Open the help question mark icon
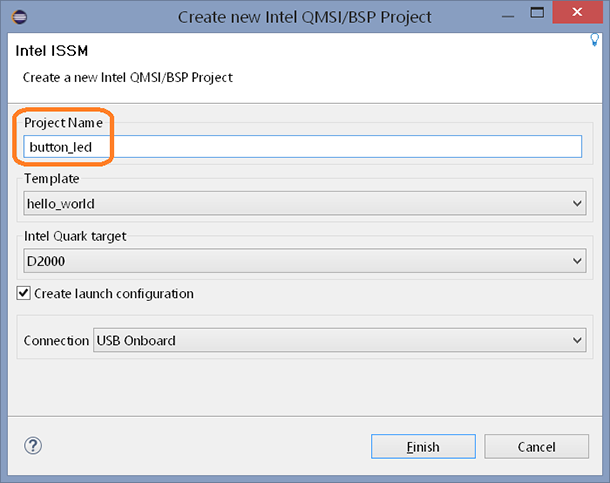The width and height of the screenshot is (610, 483). 33,446
